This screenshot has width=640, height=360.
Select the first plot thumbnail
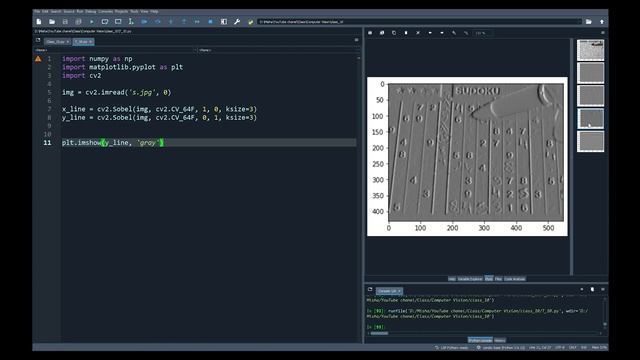click(591, 50)
